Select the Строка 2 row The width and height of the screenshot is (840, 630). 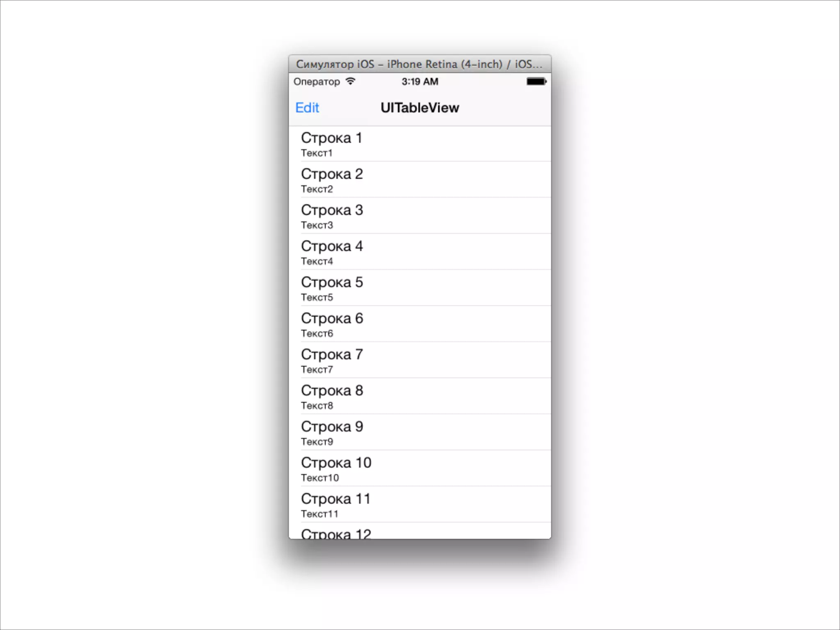pyautogui.click(x=420, y=180)
